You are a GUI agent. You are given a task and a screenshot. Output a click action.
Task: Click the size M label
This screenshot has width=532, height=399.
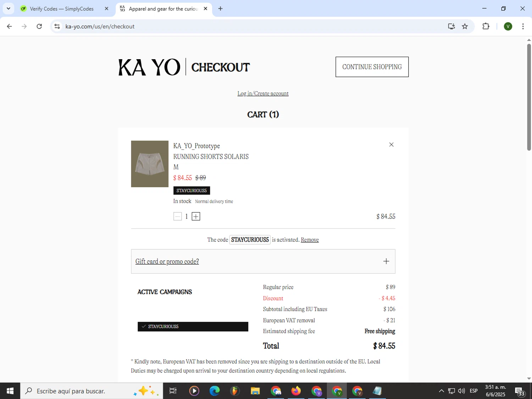click(176, 167)
